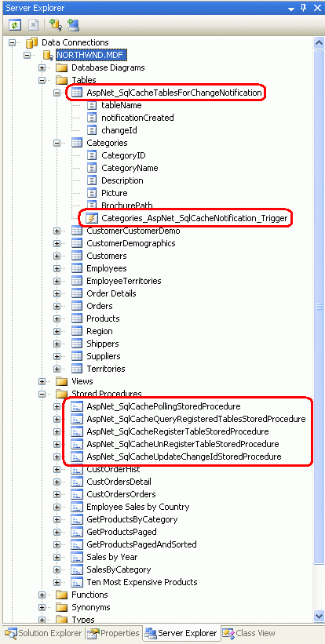Click the Categories trigger lightning icon
Image resolution: width=325 pixels, height=644 pixels.
(92, 218)
